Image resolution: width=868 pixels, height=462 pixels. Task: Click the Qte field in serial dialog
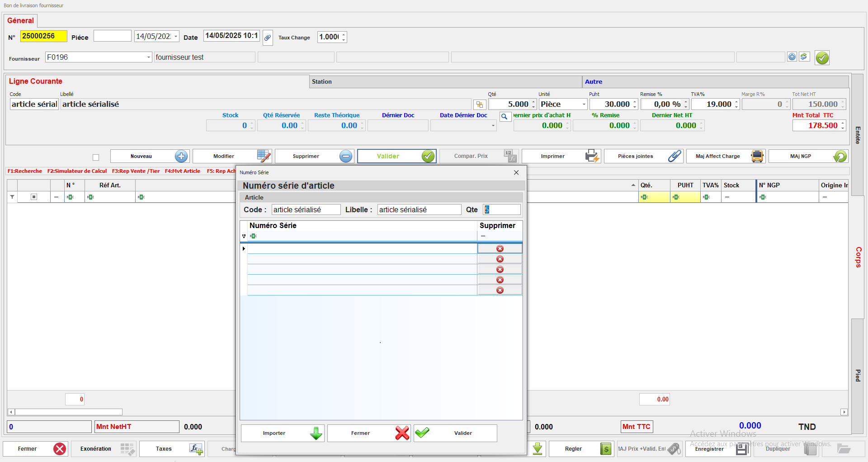502,210
